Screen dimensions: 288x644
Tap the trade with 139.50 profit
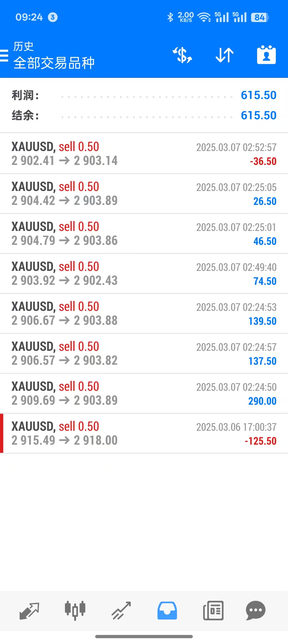(144, 313)
